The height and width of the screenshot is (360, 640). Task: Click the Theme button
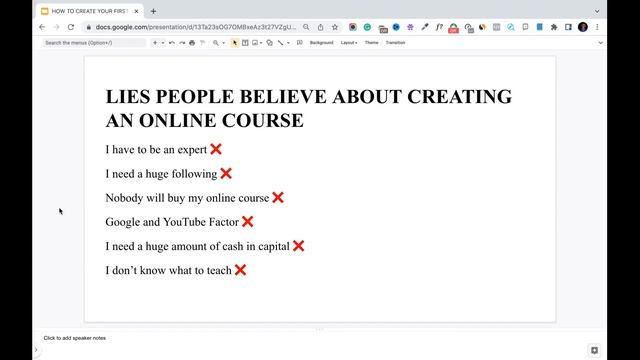point(371,42)
